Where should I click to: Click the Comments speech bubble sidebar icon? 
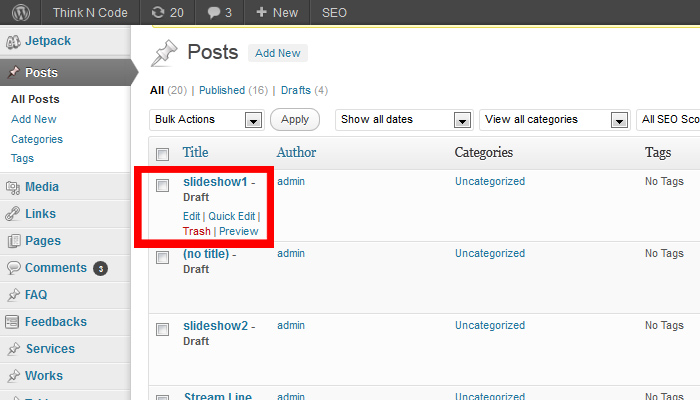tap(13, 268)
